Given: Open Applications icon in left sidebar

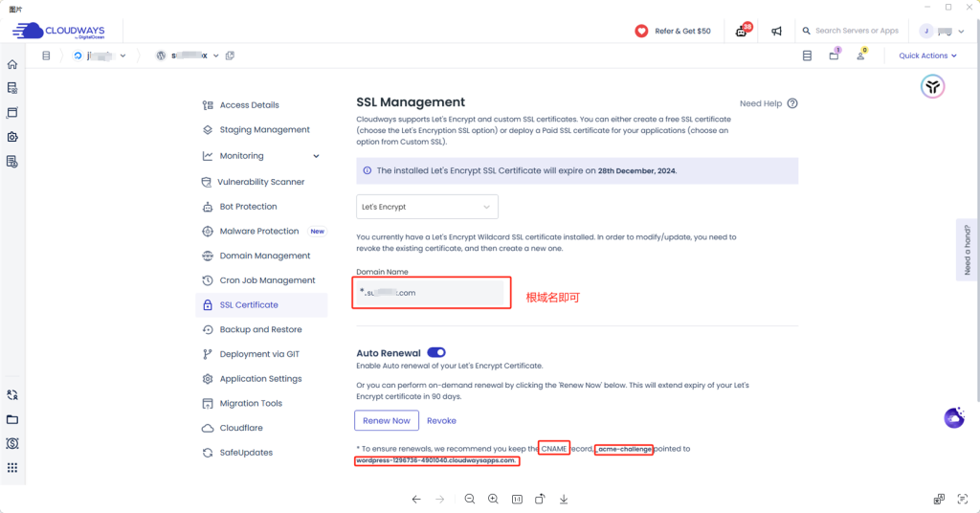Looking at the screenshot, I should 11,113.
